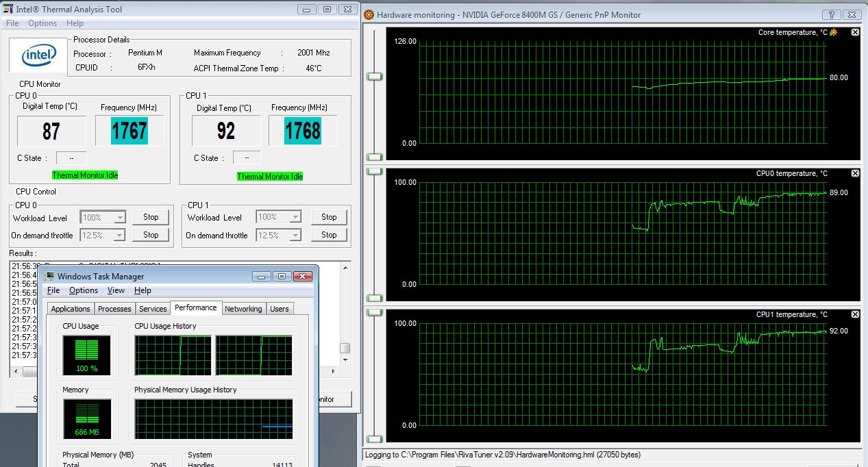Switch to the Processes tab
The height and width of the screenshot is (467, 868).
pyautogui.click(x=114, y=309)
